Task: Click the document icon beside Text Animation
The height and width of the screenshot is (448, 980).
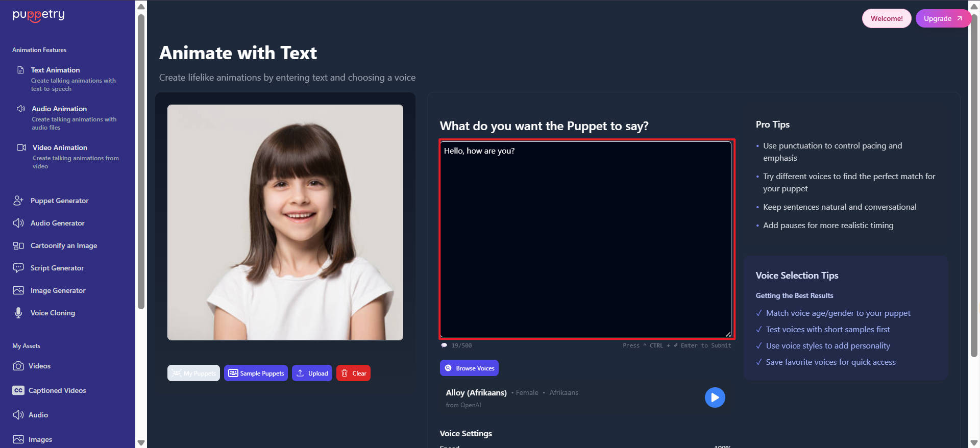Action: (20, 70)
